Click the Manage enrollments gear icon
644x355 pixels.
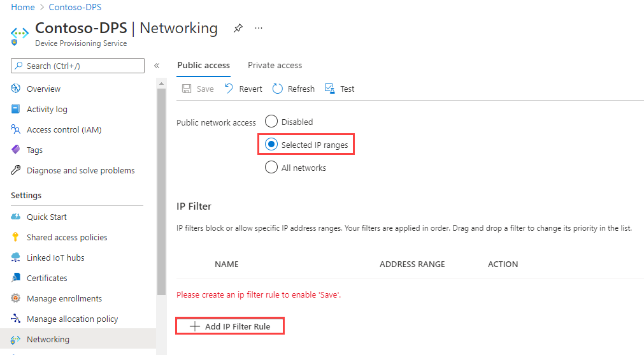pyautogui.click(x=16, y=299)
